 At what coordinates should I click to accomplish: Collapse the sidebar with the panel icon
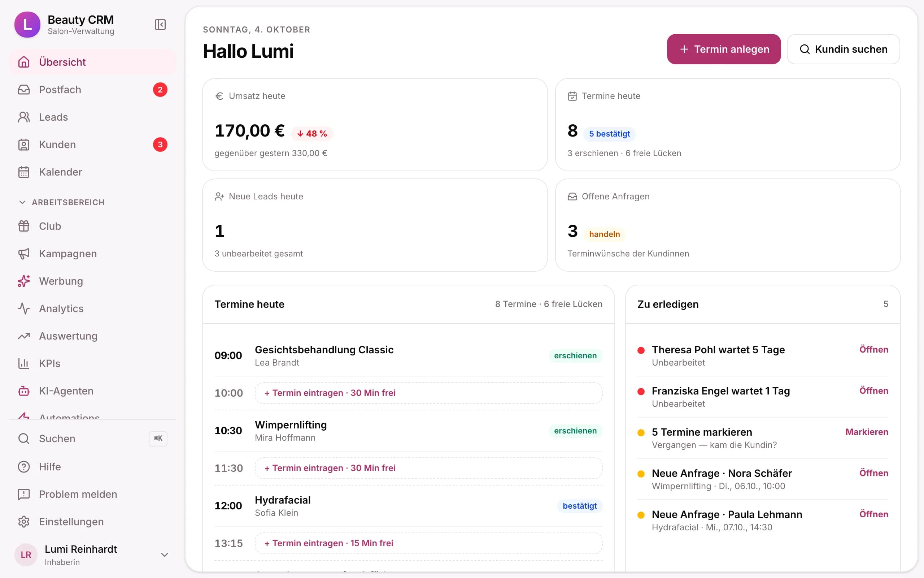160,25
